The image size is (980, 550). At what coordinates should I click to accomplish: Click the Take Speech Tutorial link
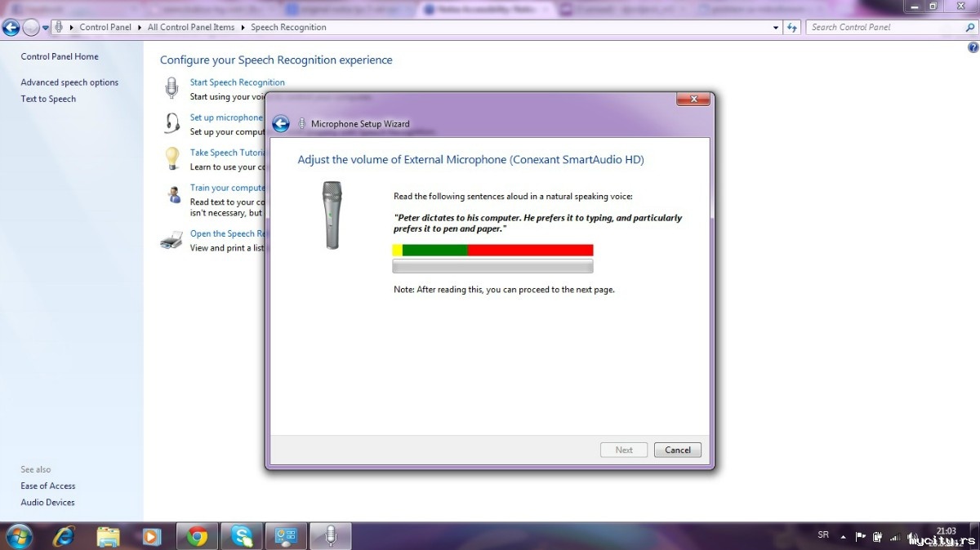(x=228, y=153)
